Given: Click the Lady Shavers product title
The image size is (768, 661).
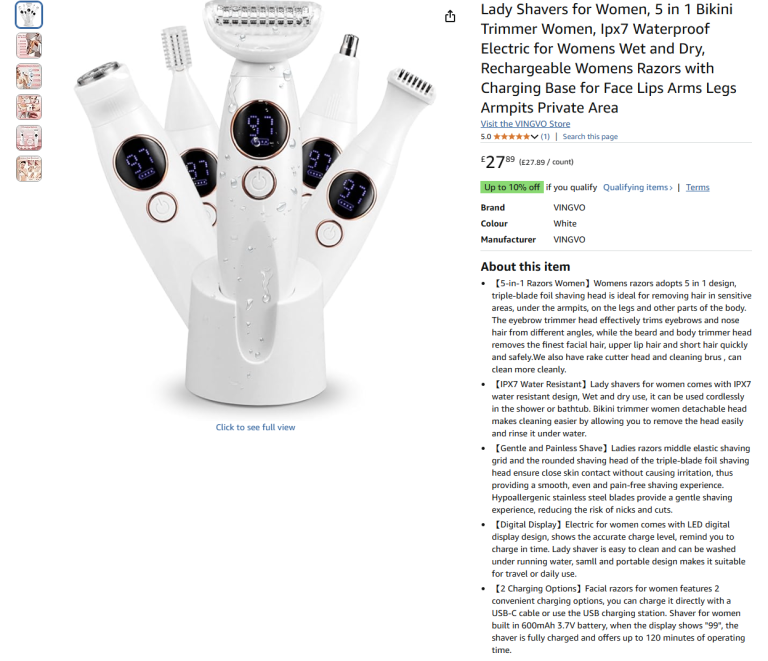Looking at the screenshot, I should (608, 58).
